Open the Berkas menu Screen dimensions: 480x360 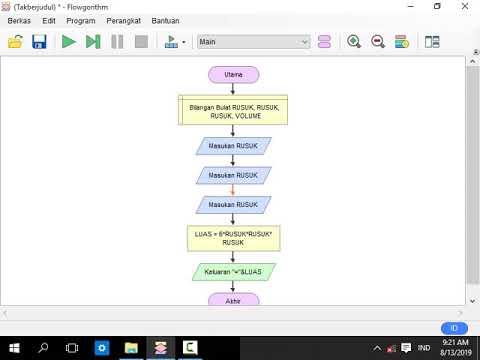tap(19, 21)
